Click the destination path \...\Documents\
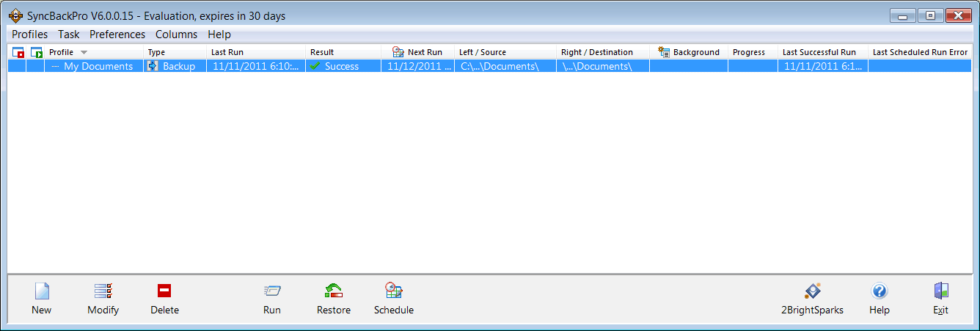This screenshot has height=331, width=980. (597, 66)
